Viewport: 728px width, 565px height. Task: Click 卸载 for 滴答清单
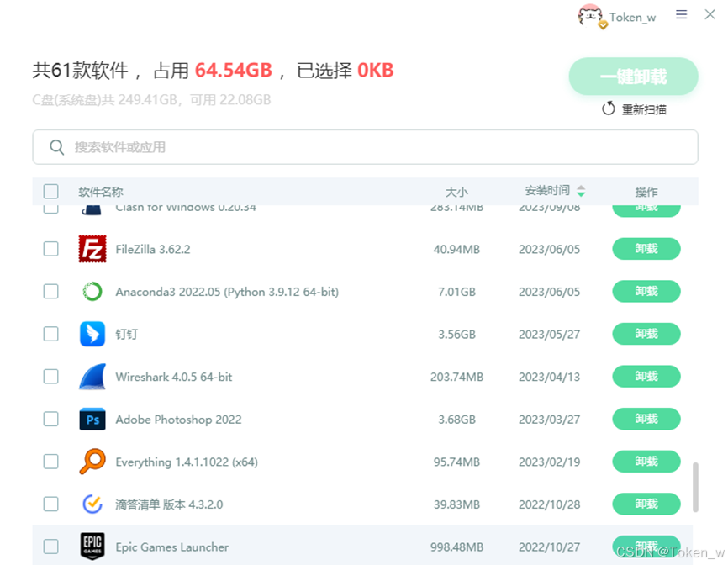pos(646,504)
